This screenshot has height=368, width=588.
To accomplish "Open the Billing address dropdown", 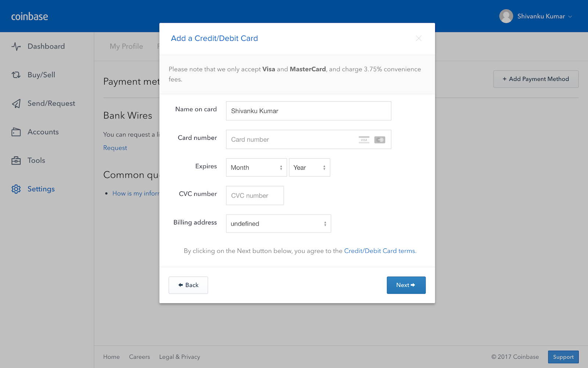I will click(279, 224).
